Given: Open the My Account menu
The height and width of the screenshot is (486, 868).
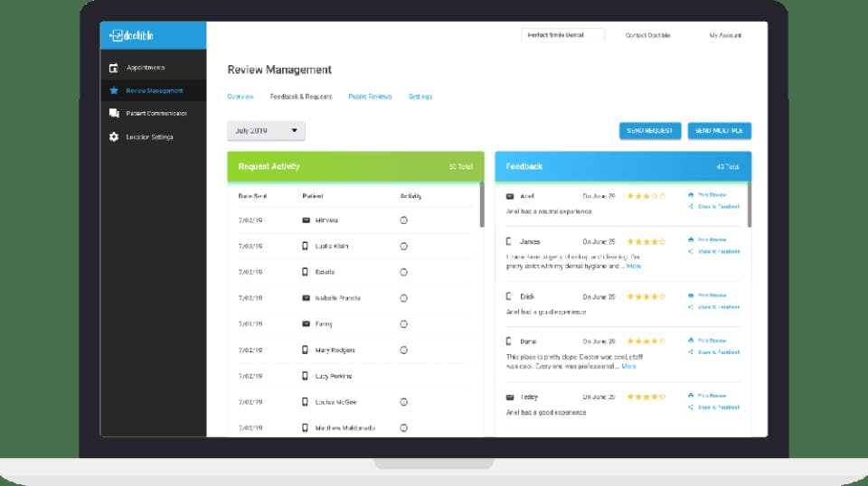Looking at the screenshot, I should click(x=725, y=35).
